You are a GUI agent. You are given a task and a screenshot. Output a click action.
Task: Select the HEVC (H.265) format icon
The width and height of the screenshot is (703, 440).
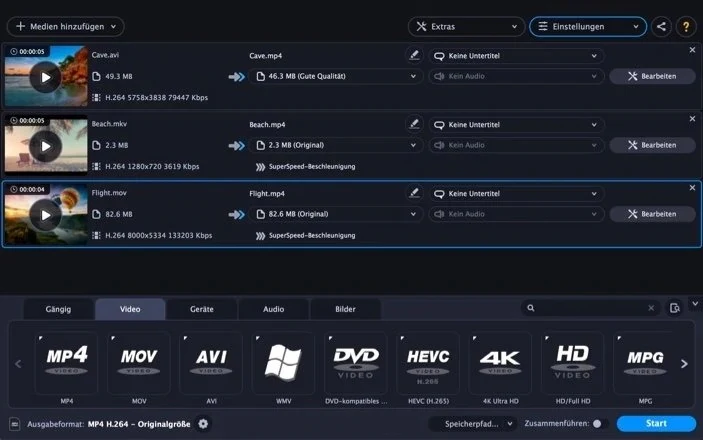(x=428, y=363)
